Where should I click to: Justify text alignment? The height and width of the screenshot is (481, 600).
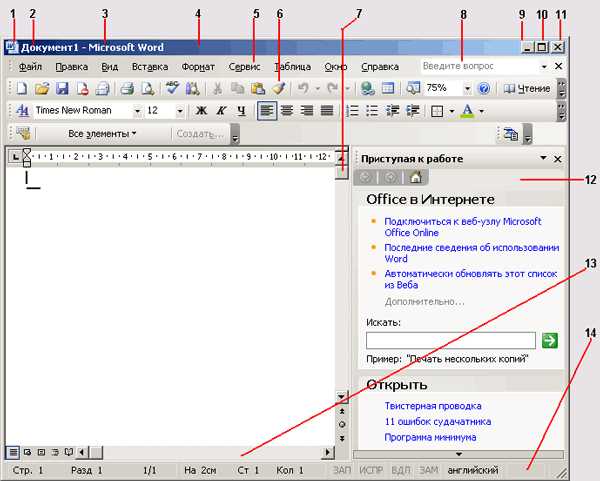pyautogui.click(x=327, y=111)
